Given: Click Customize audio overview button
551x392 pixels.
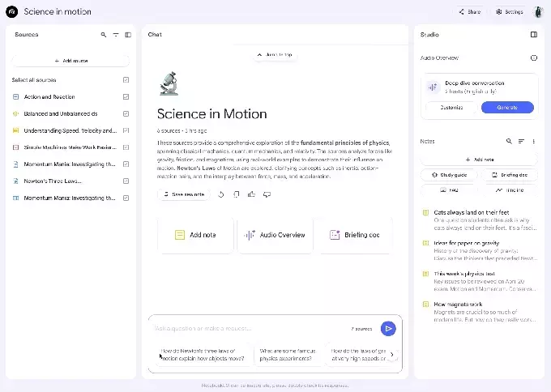Looking at the screenshot, I should click(x=451, y=108).
